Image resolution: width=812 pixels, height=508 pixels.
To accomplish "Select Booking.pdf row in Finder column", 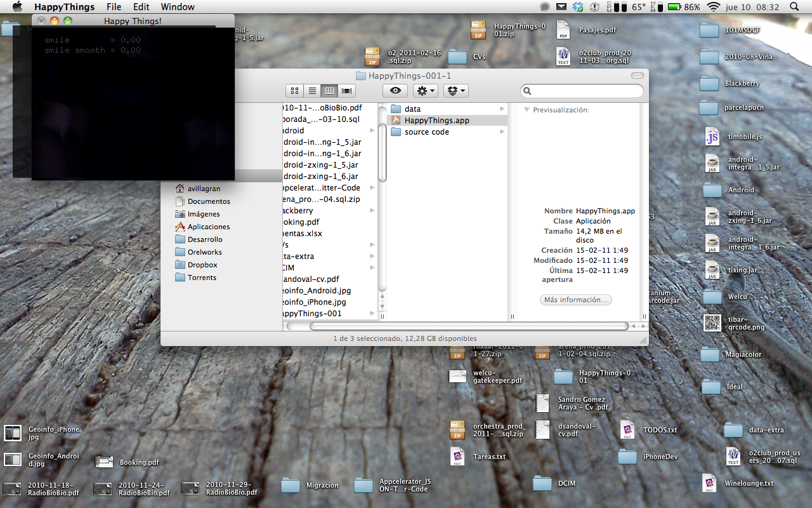I will click(330, 222).
